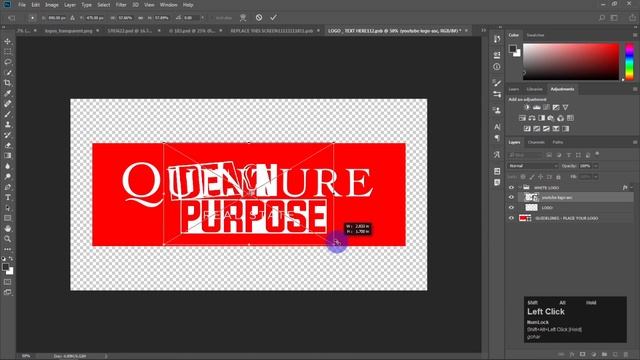640x360 pixels.
Task: Add a Black & White adjustment
Action: [x=542, y=118]
